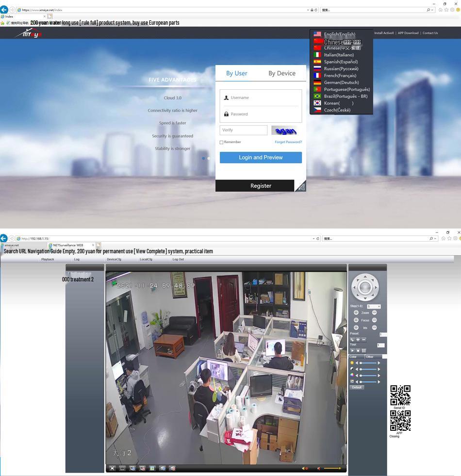Adjust the brightness slider in Color panel

click(x=368, y=363)
